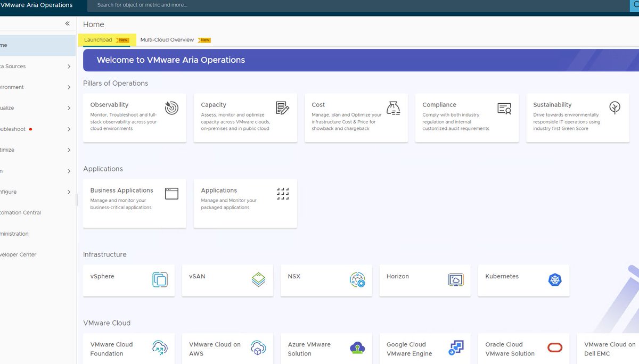Switch to the Multi-Cloud Overview tab
This screenshot has width=639, height=364.
[175, 40]
